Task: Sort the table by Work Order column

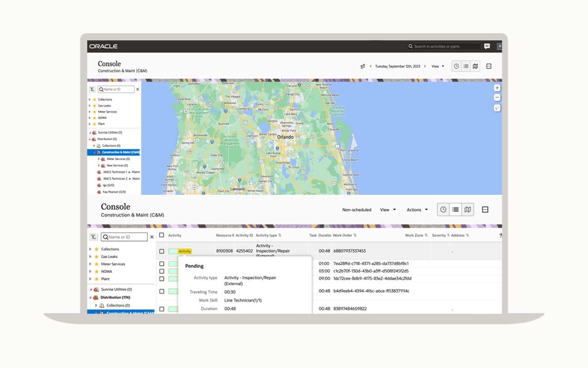Action: [x=345, y=236]
